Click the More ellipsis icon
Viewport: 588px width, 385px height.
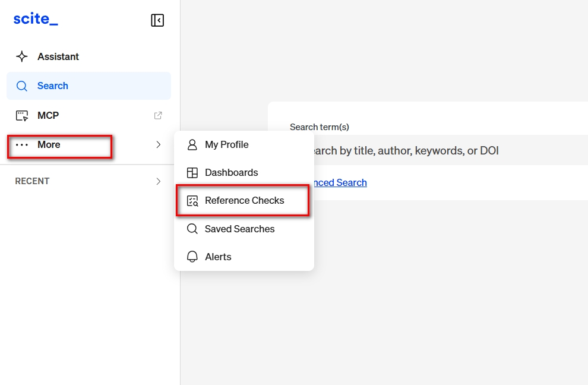(22, 145)
